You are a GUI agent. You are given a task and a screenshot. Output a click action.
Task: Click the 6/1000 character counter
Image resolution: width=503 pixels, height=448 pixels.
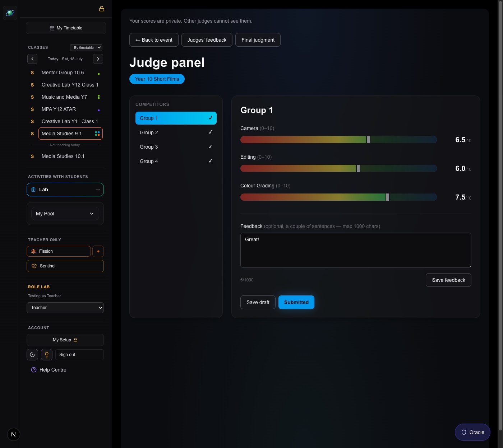pyautogui.click(x=247, y=280)
